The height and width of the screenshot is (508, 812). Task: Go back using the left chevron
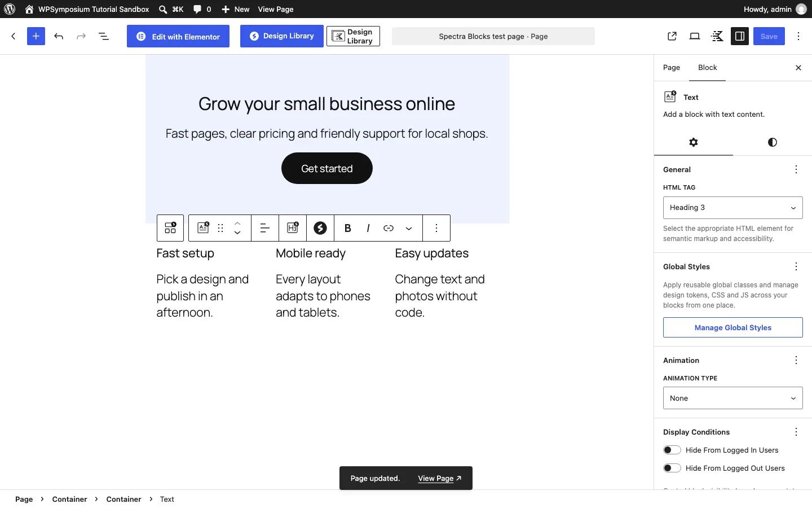click(14, 36)
